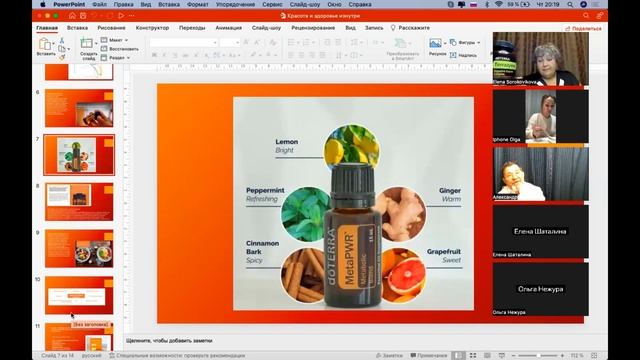Click the Format Painter brush icon

(62, 58)
